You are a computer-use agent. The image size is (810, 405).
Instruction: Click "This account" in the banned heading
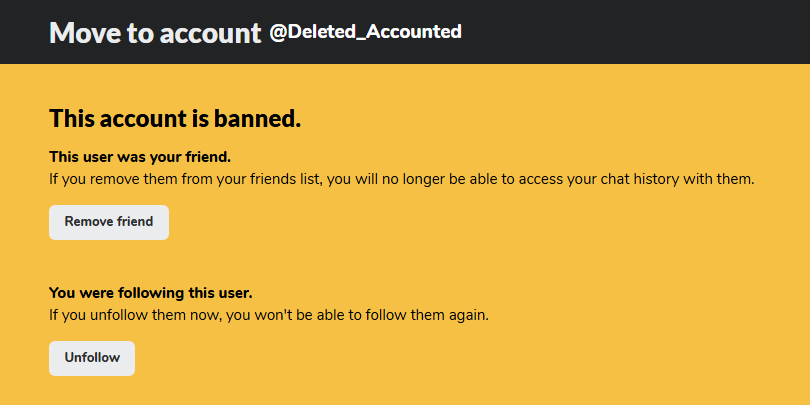[117, 119]
